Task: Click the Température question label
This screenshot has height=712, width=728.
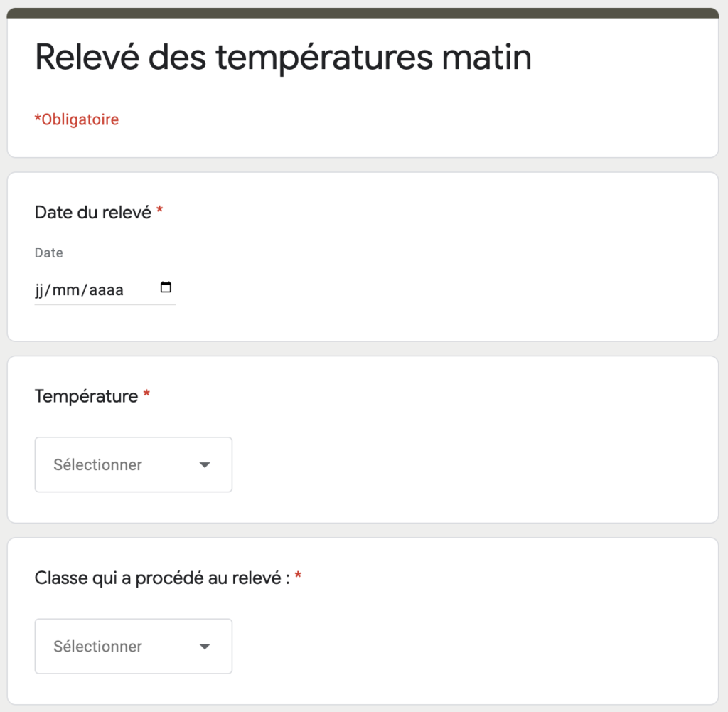Action: [86, 396]
